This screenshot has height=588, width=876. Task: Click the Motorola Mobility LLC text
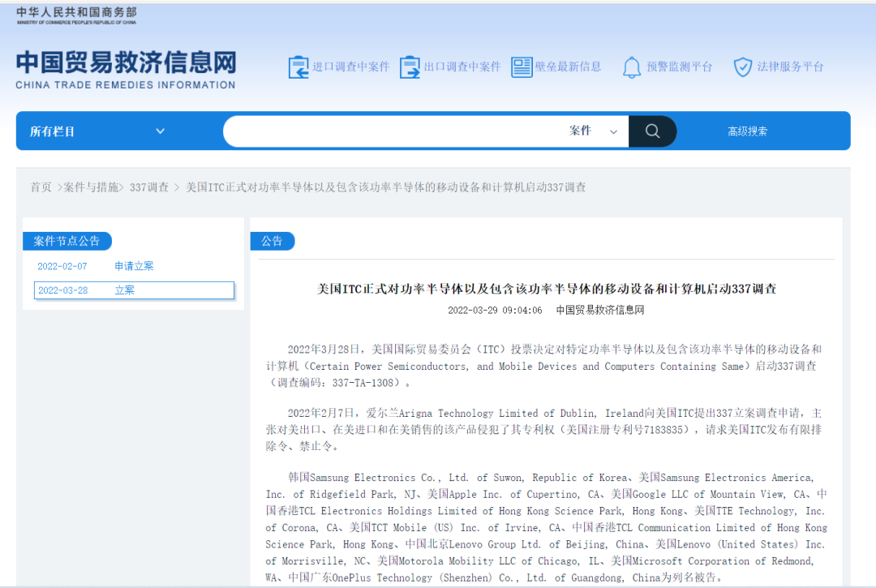click(x=457, y=560)
